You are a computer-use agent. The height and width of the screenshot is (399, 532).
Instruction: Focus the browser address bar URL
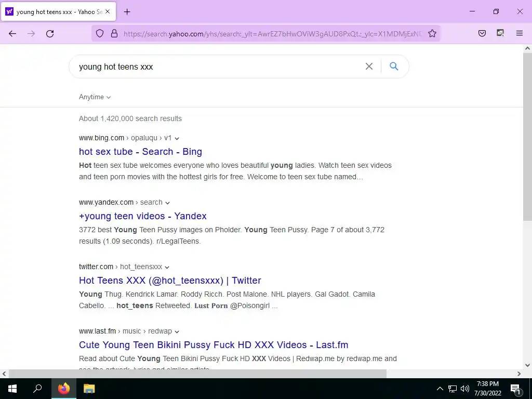click(273, 34)
